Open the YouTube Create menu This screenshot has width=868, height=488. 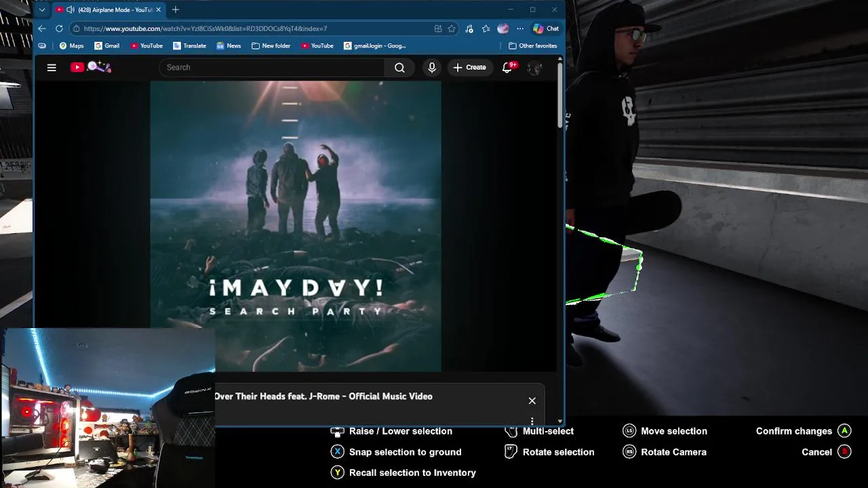[469, 67]
